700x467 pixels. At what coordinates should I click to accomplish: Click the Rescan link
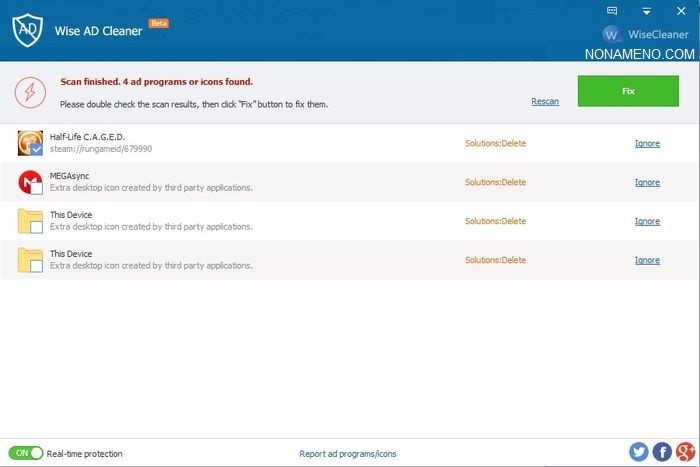click(545, 101)
